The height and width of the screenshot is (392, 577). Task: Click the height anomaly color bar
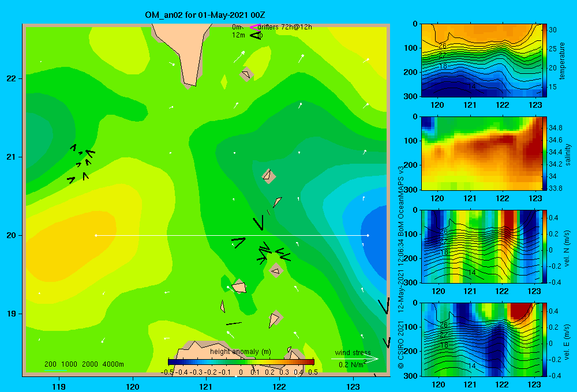click(241, 361)
